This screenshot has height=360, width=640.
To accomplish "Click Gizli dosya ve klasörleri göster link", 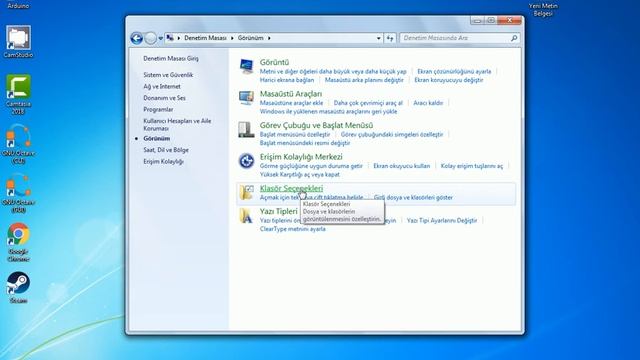I will [x=413, y=198].
